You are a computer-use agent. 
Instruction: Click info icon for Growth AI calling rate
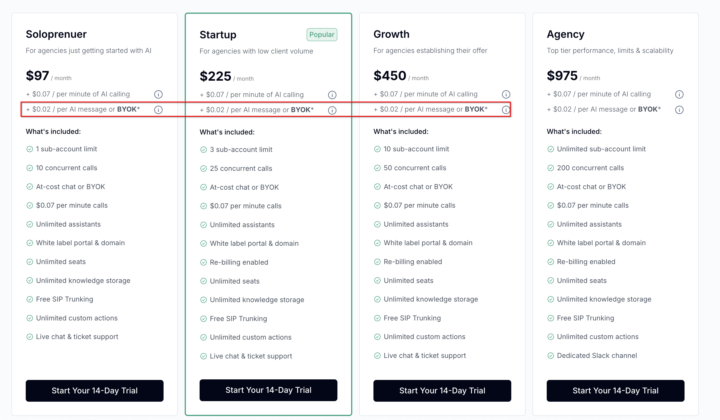point(506,94)
